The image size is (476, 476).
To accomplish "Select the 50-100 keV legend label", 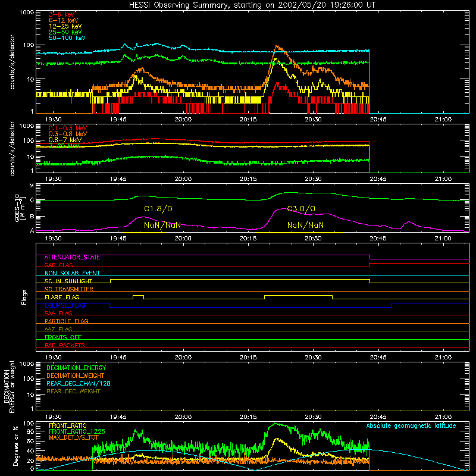I will [x=67, y=38].
